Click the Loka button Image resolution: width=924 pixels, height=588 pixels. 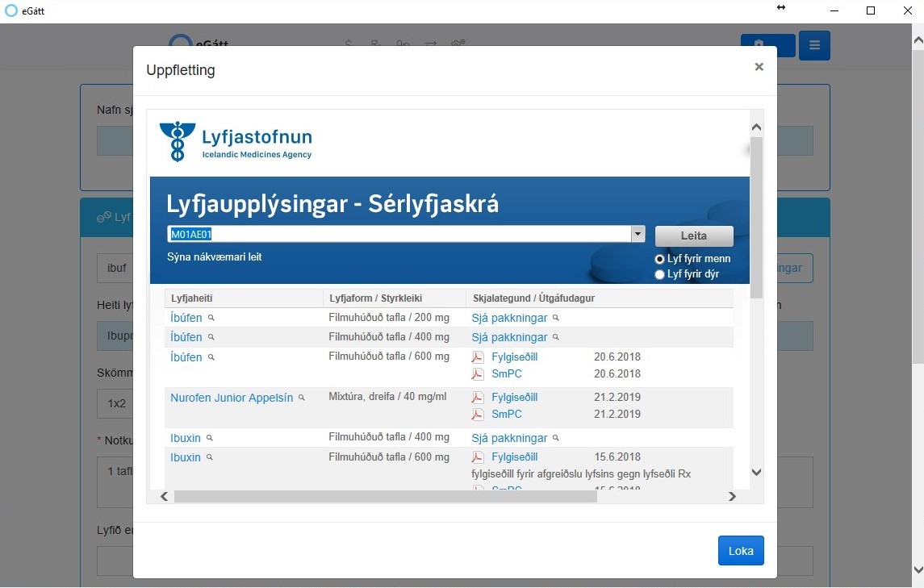coord(741,550)
